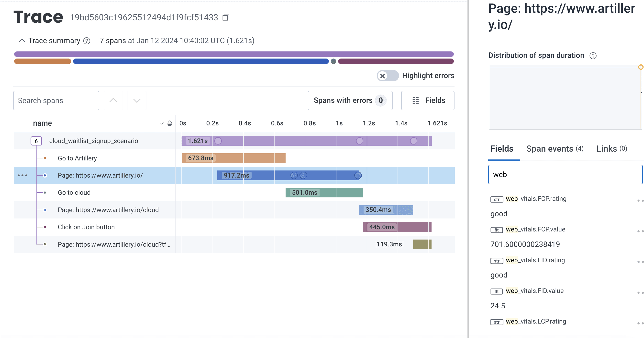This screenshot has width=644, height=338.
Task: Click in the Search spans field
Action: coord(56,100)
